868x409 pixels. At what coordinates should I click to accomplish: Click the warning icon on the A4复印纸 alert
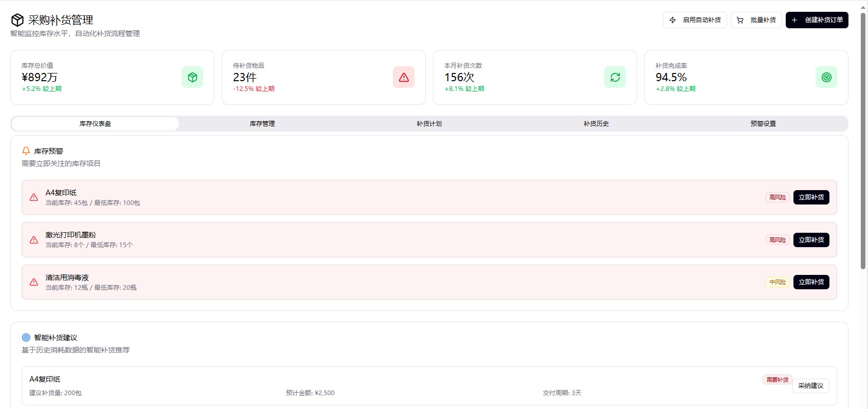click(34, 197)
